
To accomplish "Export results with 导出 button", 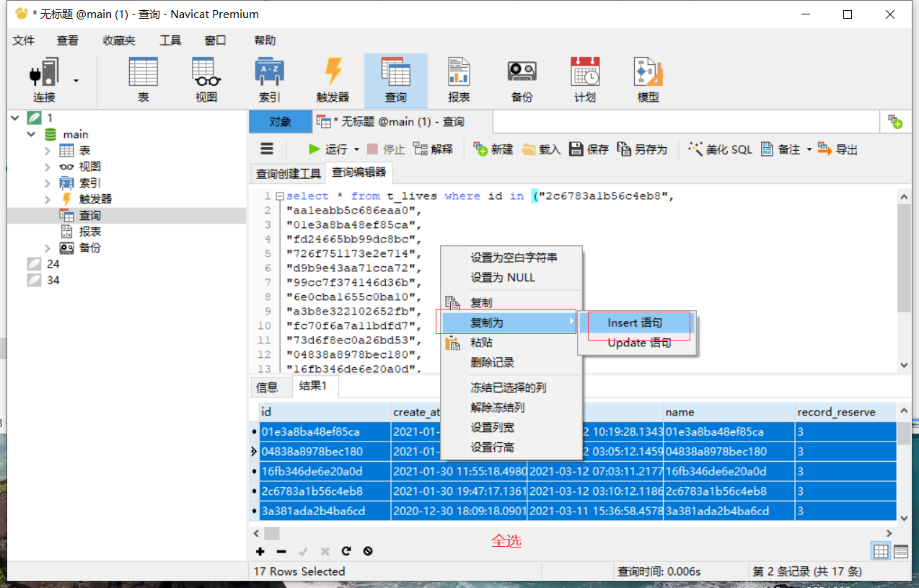I will (837, 149).
